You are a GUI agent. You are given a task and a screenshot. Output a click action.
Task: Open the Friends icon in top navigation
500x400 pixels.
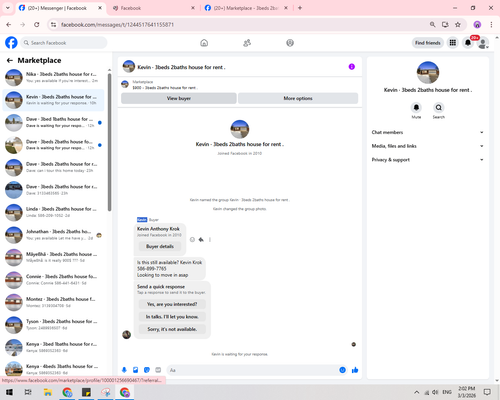(x=247, y=43)
